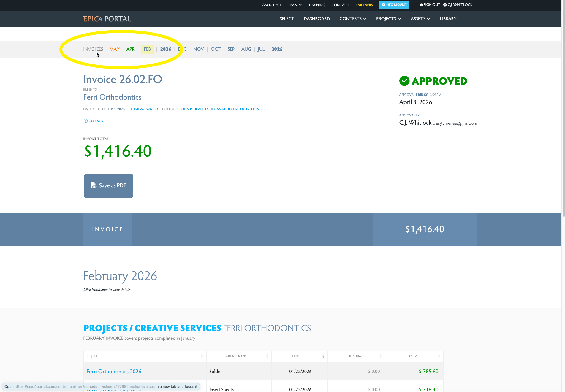Select the 2026 year link
The height and width of the screenshot is (392, 565).
point(166,49)
